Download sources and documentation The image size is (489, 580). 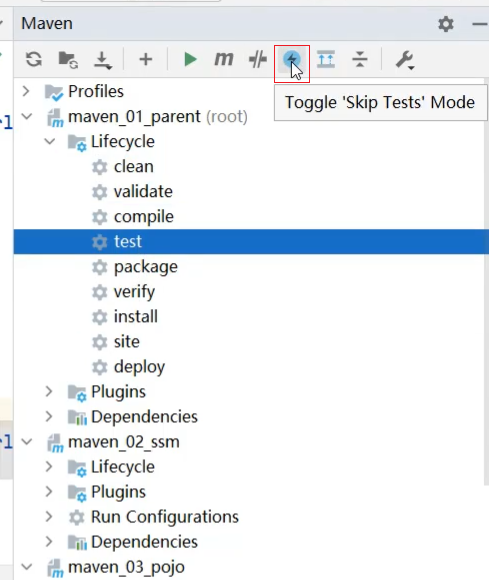click(x=102, y=60)
